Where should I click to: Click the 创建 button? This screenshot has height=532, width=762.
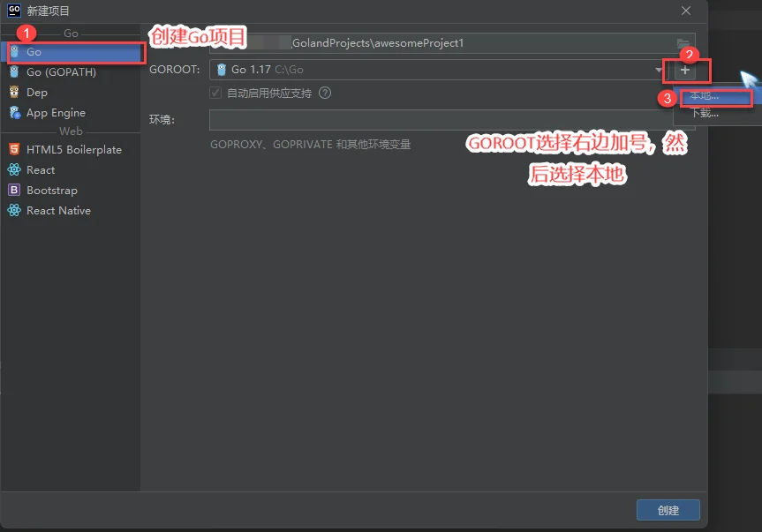(668, 510)
